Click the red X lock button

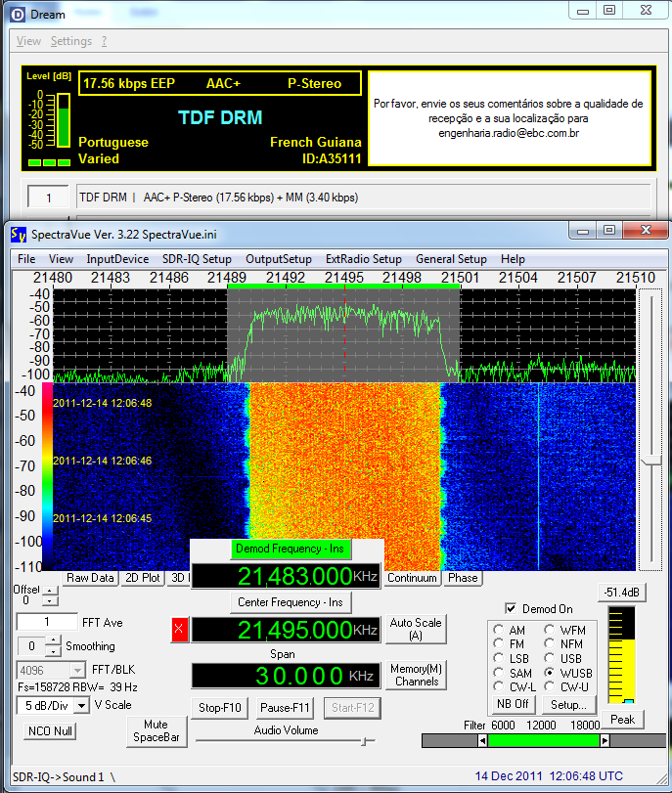tap(179, 630)
